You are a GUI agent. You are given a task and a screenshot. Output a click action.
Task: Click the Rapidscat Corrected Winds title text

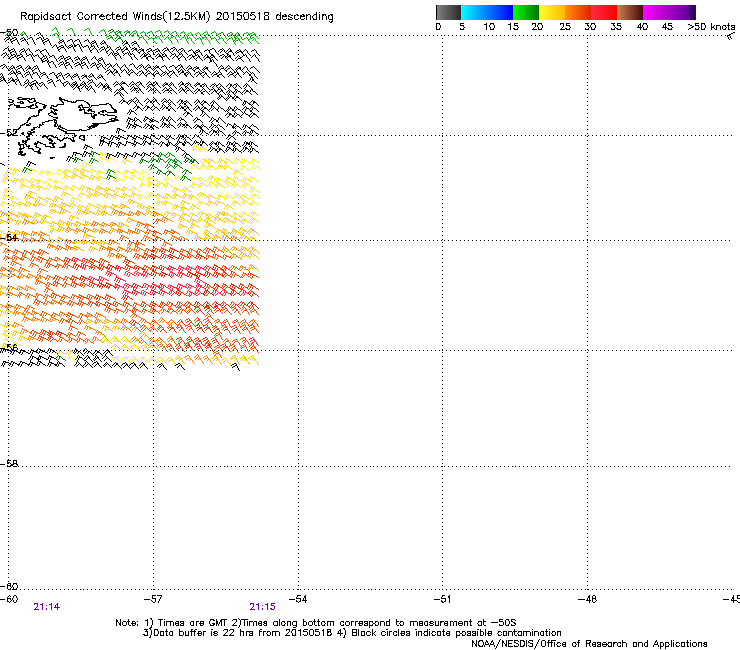[177, 17]
